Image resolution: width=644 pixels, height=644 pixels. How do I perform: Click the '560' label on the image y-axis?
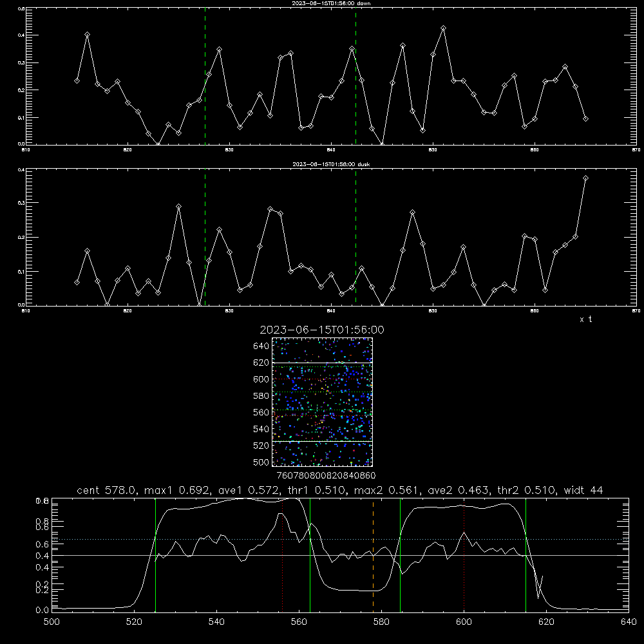[x=261, y=412]
